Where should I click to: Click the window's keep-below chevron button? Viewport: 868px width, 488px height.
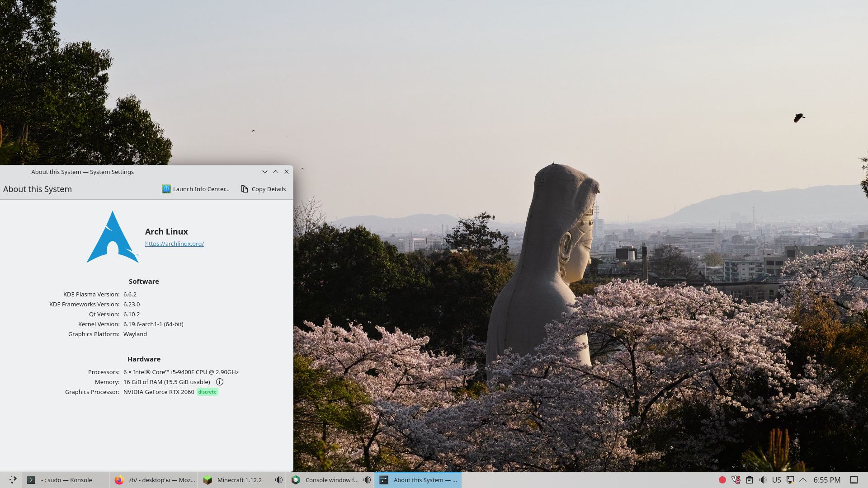point(265,172)
